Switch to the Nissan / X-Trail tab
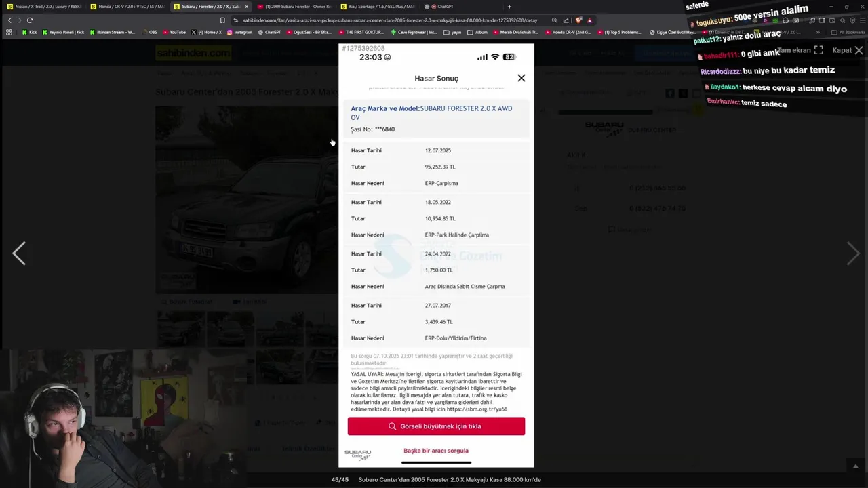This screenshot has height=488, width=868. (x=45, y=7)
